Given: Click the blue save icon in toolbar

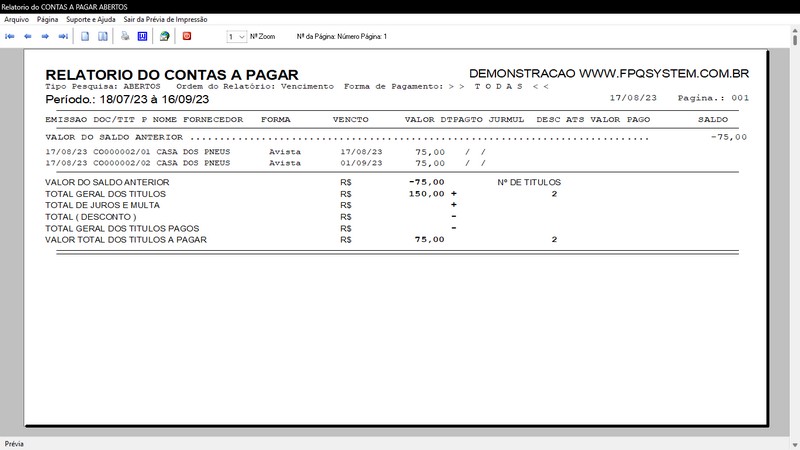Looking at the screenshot, I should 142,36.
